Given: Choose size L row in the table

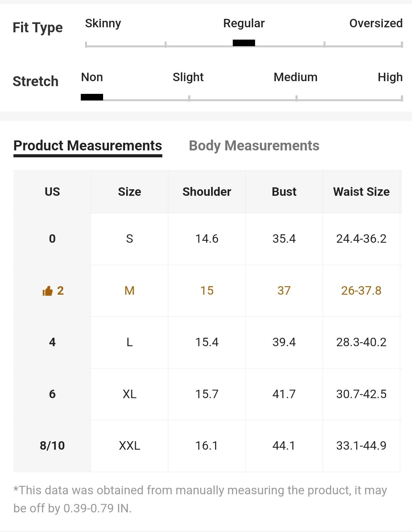Looking at the screenshot, I should pos(130,342).
